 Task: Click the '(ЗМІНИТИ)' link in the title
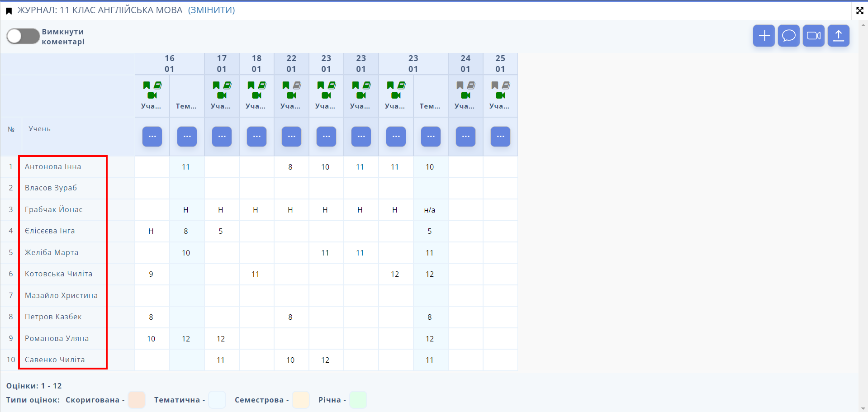pos(211,10)
